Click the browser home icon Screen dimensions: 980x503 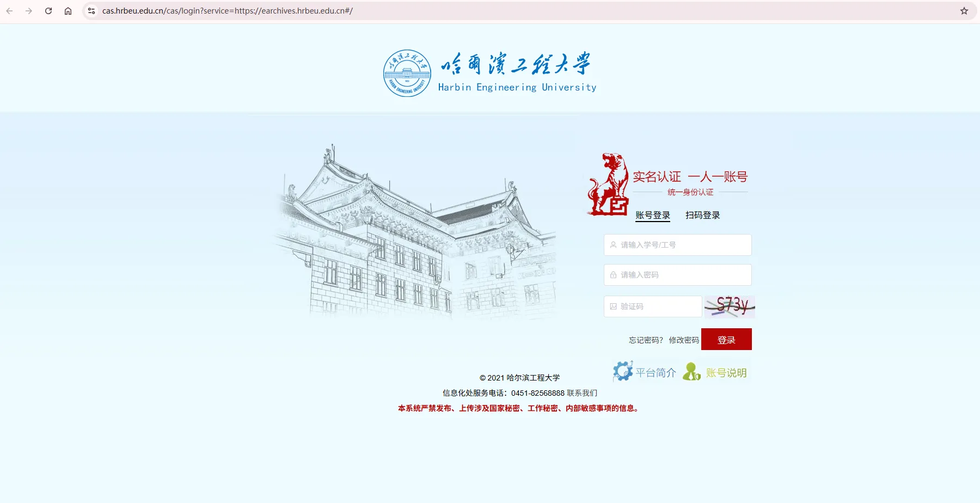click(68, 11)
